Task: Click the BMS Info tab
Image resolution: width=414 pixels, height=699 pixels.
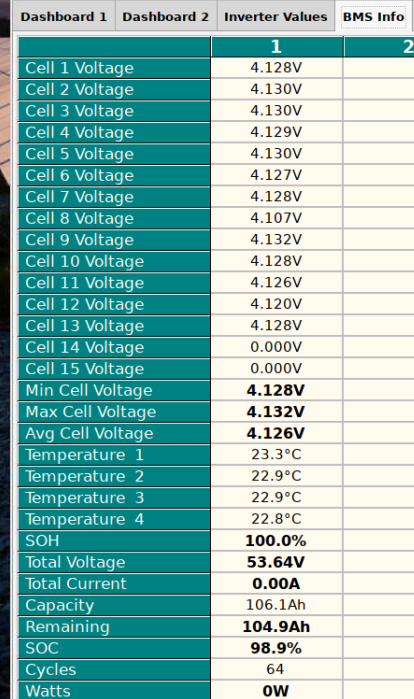Action: pyautogui.click(x=373, y=17)
